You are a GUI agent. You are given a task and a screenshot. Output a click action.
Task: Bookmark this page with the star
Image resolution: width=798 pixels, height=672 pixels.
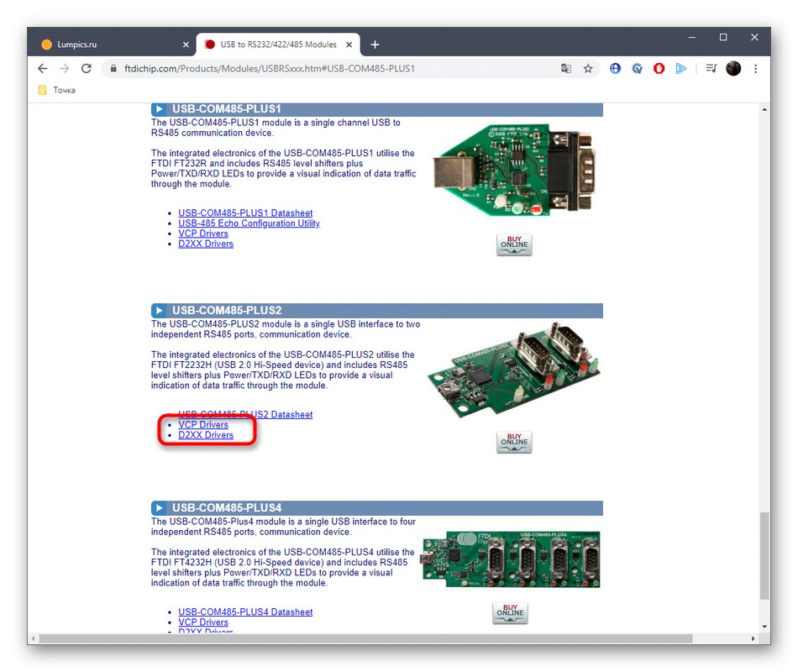[x=588, y=68]
